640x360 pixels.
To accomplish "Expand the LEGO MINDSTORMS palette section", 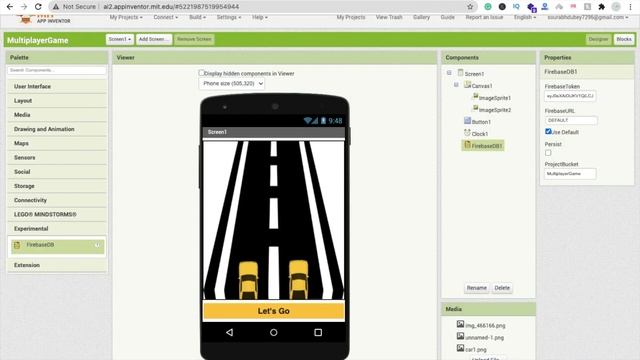I will (x=57, y=215).
